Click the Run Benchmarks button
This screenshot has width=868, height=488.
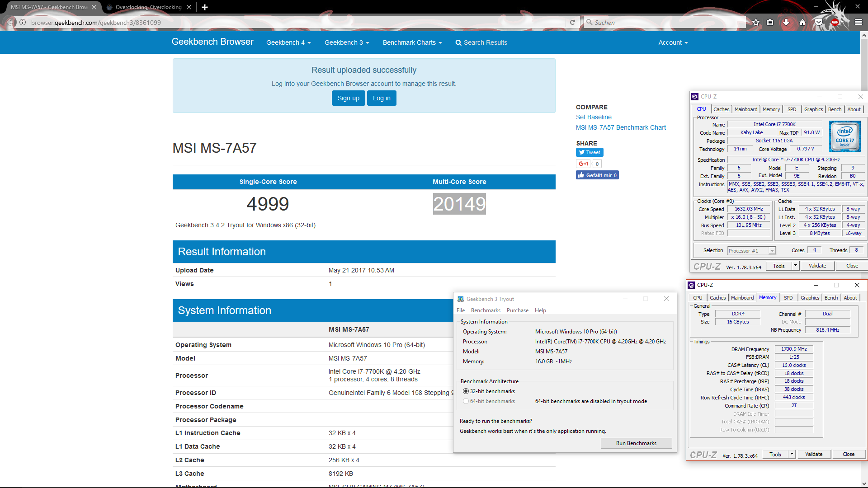pos(636,443)
